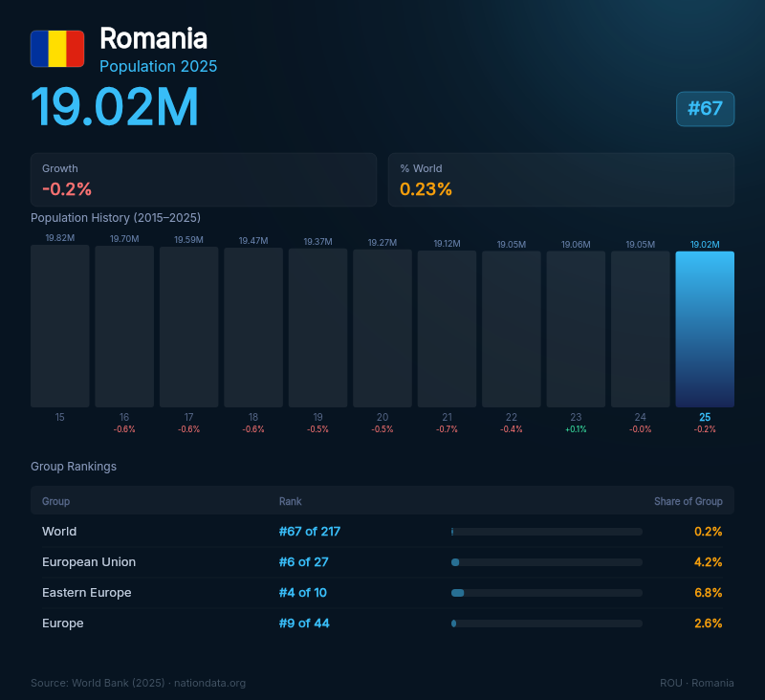765x700 pixels.
Task: Click the 2.6% share value
Action: (708, 623)
